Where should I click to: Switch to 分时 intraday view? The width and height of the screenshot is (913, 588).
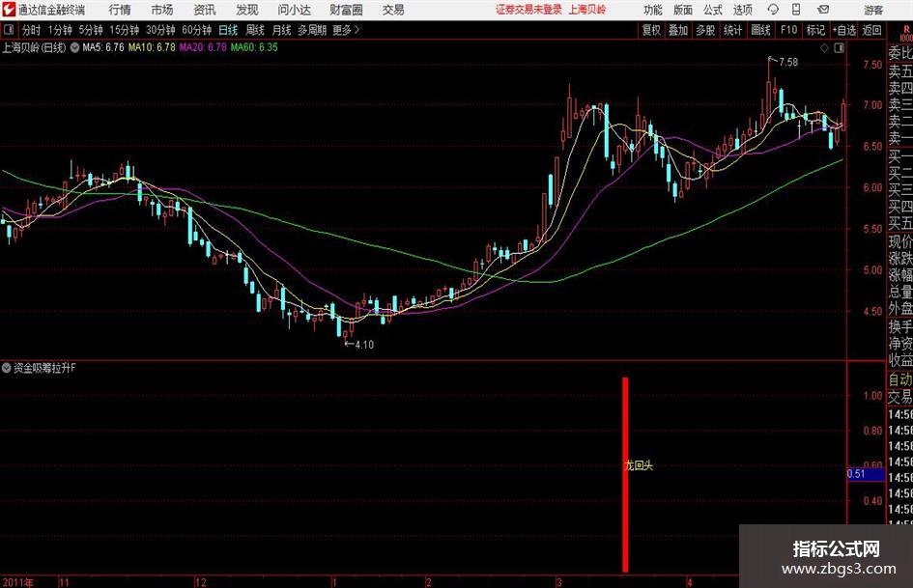[x=32, y=30]
